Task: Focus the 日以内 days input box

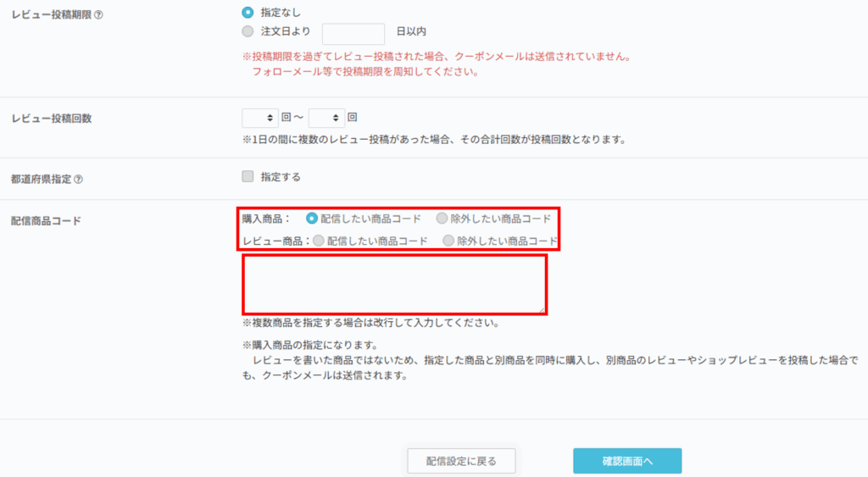Action: coord(353,34)
